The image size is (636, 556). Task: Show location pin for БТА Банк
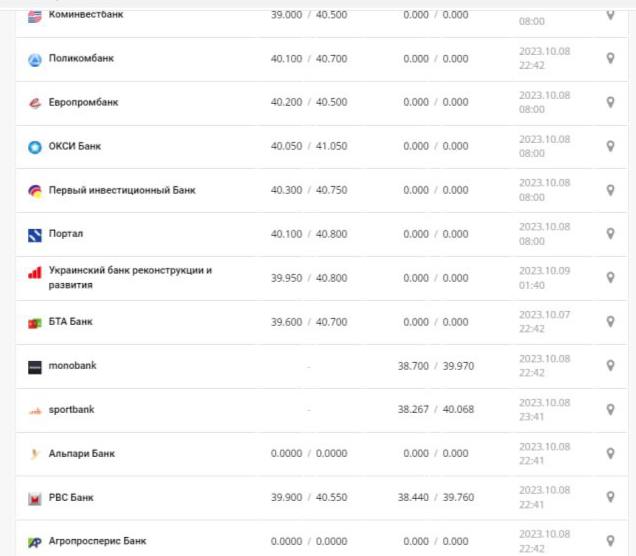(610, 322)
